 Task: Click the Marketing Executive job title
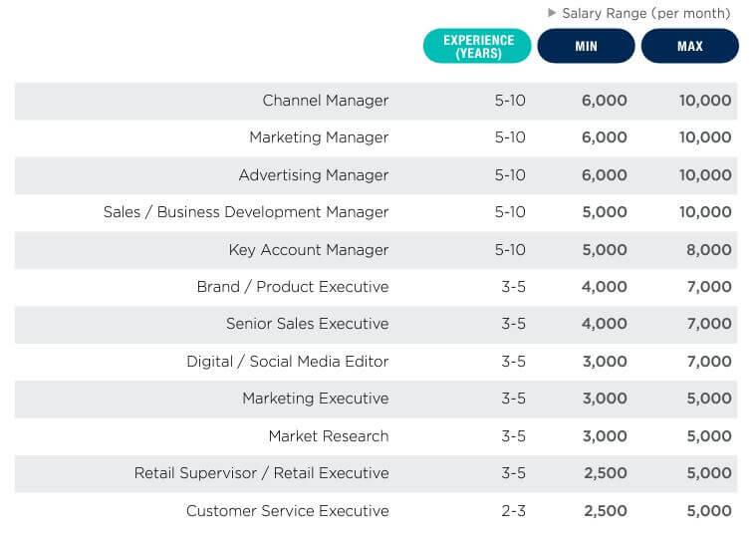click(315, 399)
